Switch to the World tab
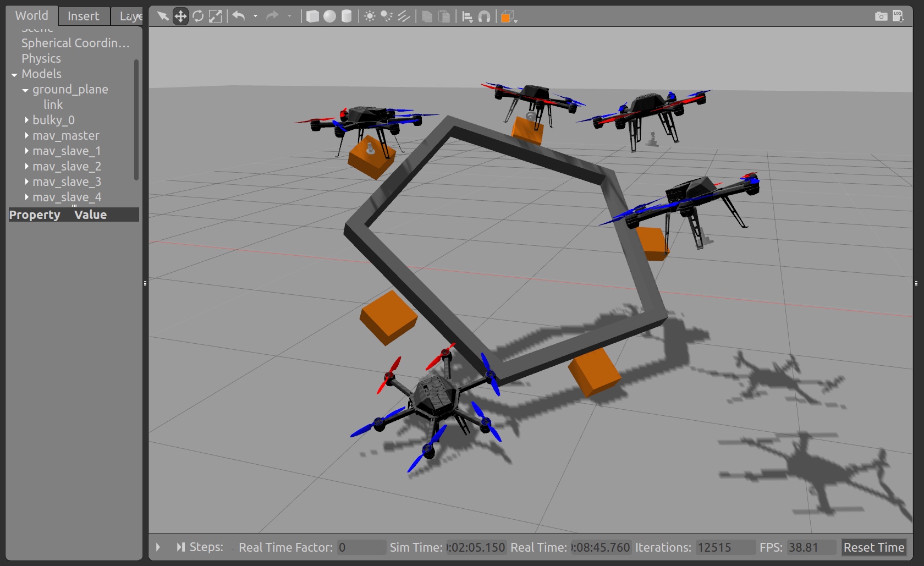The height and width of the screenshot is (566, 924). click(32, 16)
